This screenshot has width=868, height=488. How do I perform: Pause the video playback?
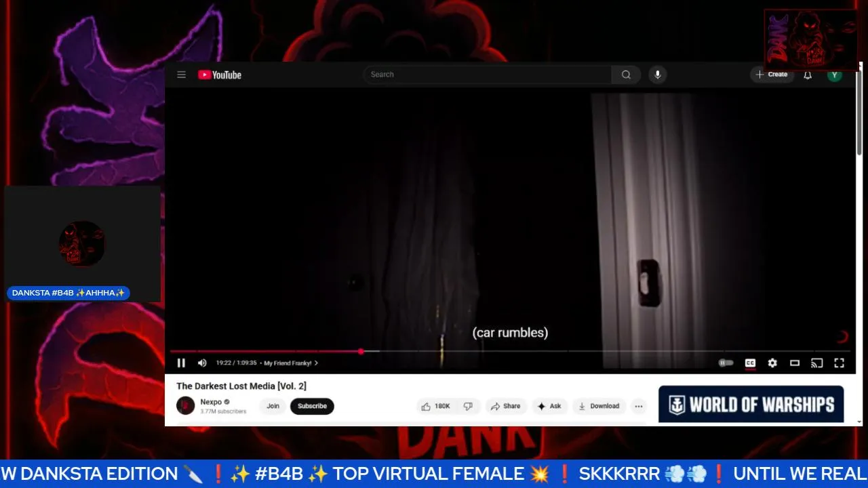tap(181, 363)
